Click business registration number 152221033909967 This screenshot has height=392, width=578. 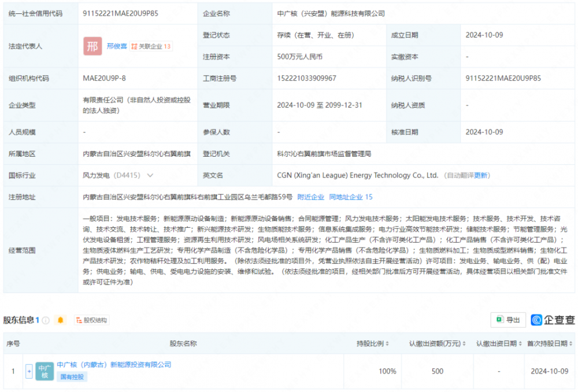click(x=306, y=78)
